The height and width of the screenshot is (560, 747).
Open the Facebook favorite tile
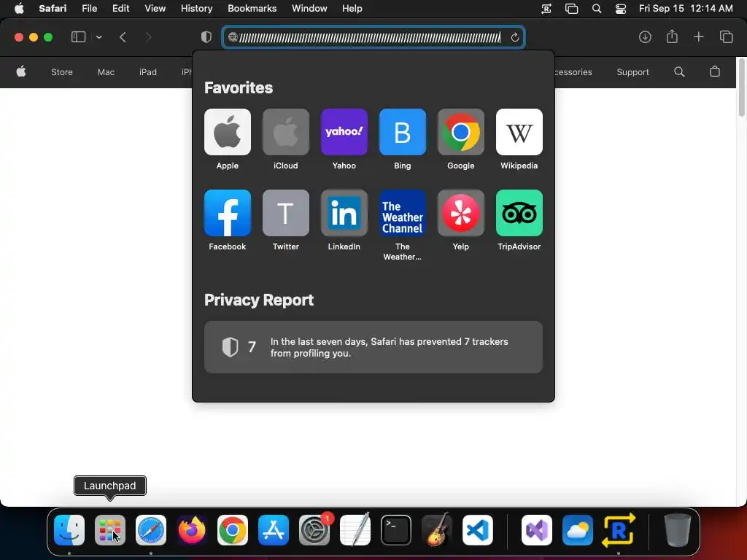228,213
